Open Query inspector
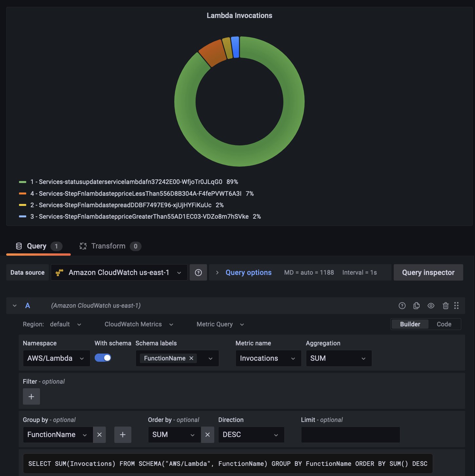 coord(428,272)
